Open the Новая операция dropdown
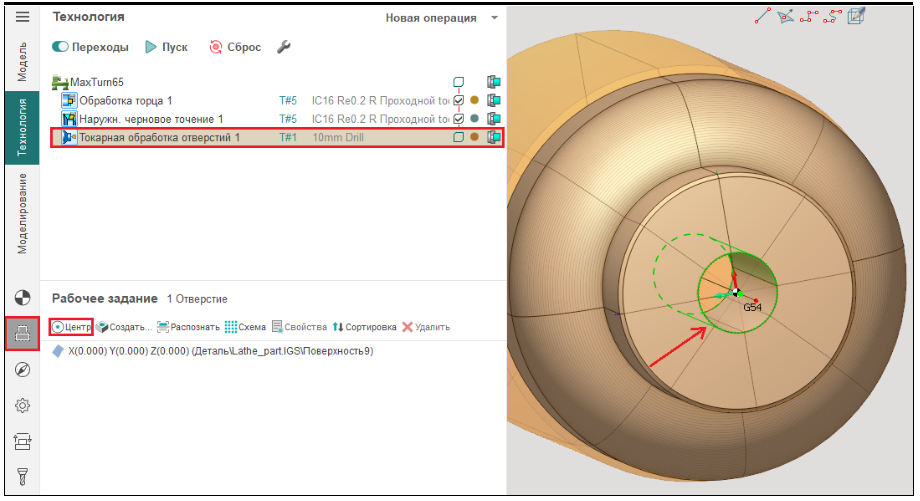920x501 pixels. (x=441, y=18)
